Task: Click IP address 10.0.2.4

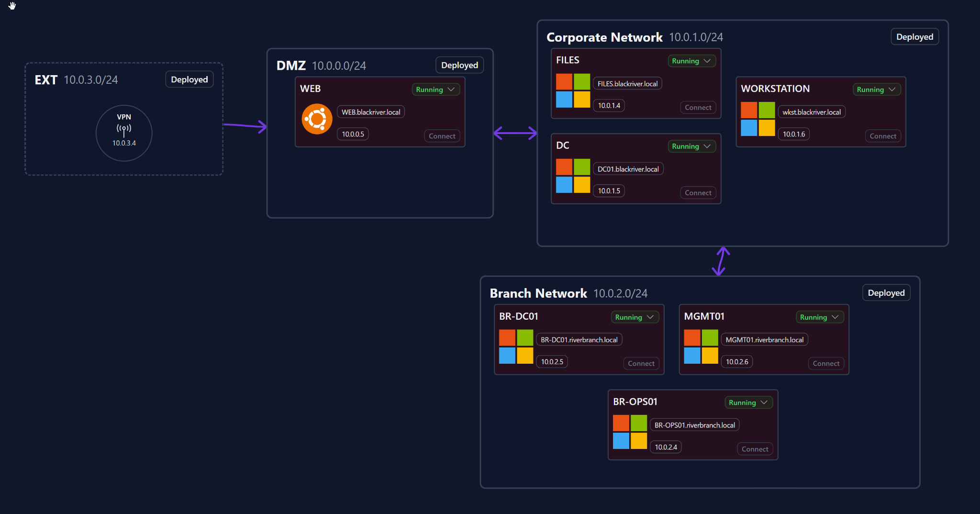Action: click(666, 447)
